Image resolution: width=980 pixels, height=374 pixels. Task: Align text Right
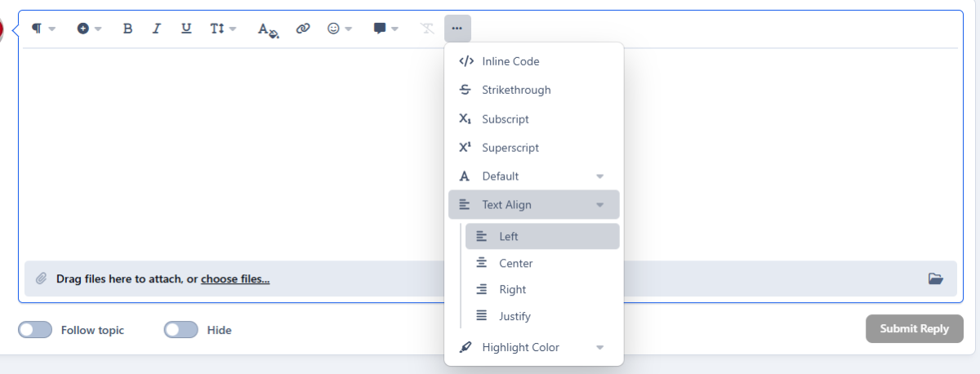(542, 289)
